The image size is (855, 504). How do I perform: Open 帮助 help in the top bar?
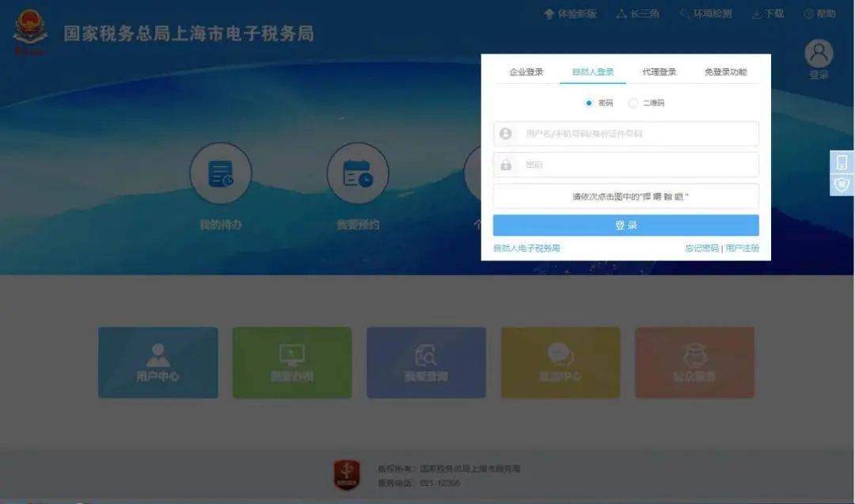click(x=820, y=13)
